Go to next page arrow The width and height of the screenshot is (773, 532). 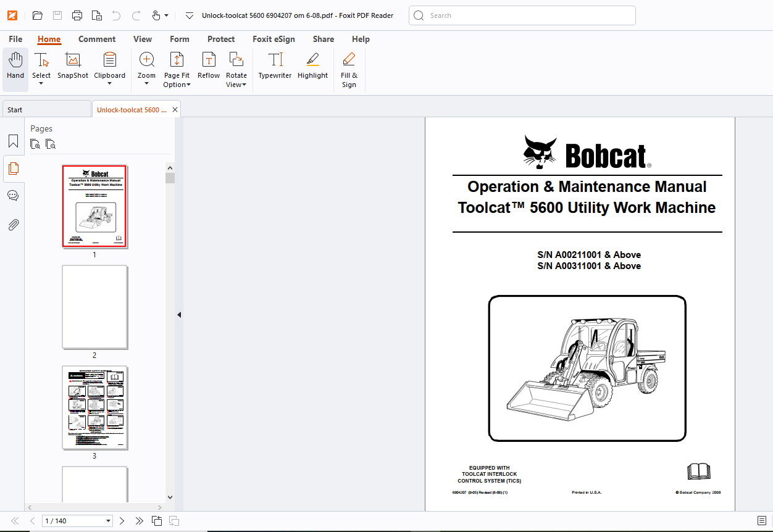122,521
